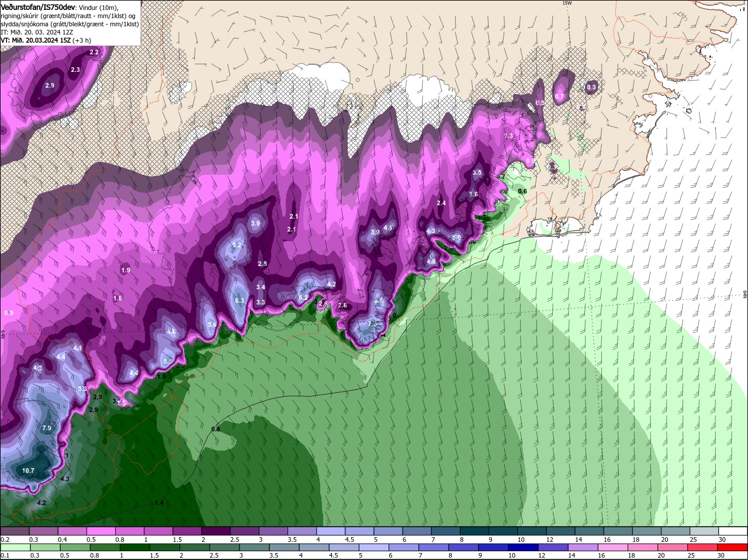Click the 10.7 snowfall maximum value

[x=28, y=471]
